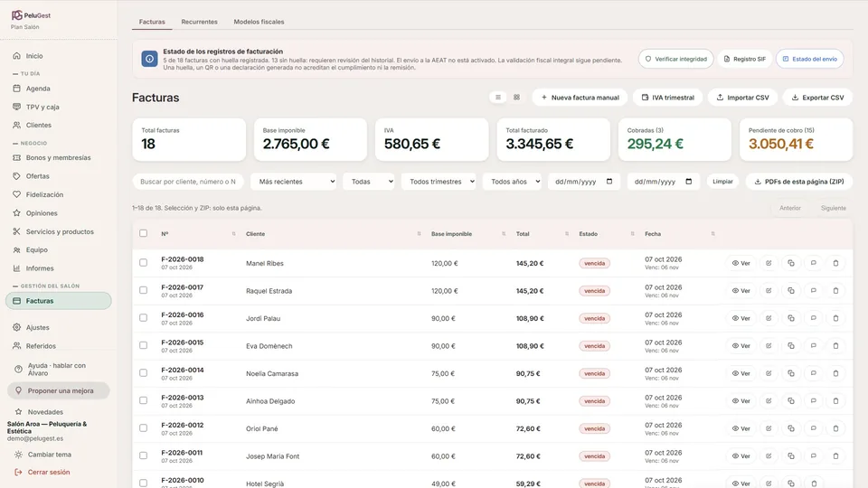Delete invoice F-2026-0014 trash icon

(835, 373)
